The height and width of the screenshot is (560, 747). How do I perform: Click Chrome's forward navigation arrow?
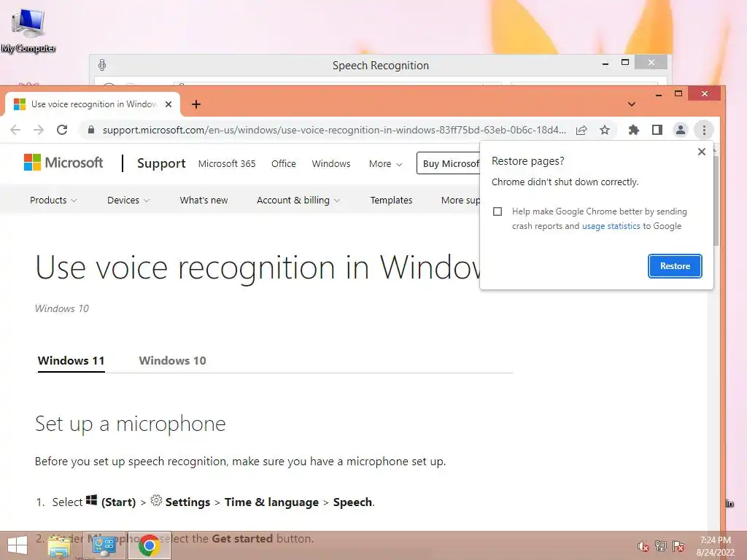click(39, 130)
